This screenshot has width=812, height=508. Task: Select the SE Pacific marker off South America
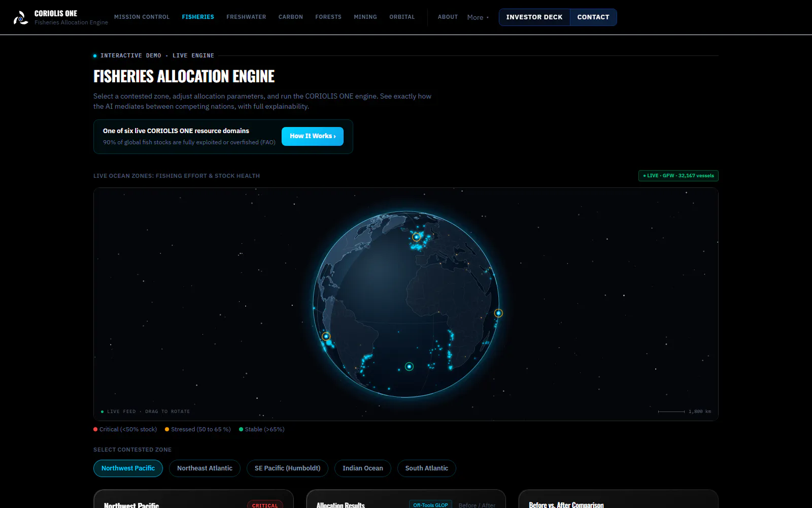point(326,336)
